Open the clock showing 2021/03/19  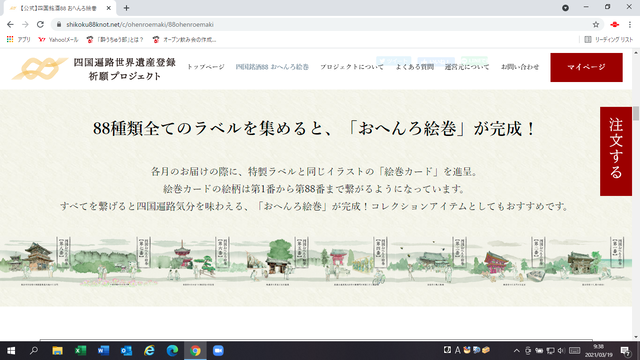(598, 351)
